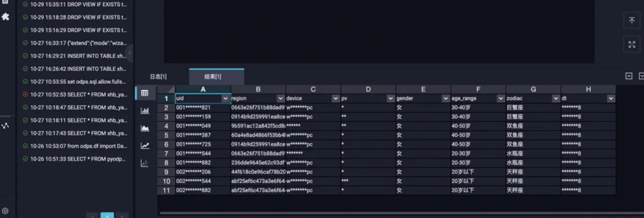Screen dimensions: 644x218
Task: Collapse the left history panel handle
Action: click(x=129, y=53)
